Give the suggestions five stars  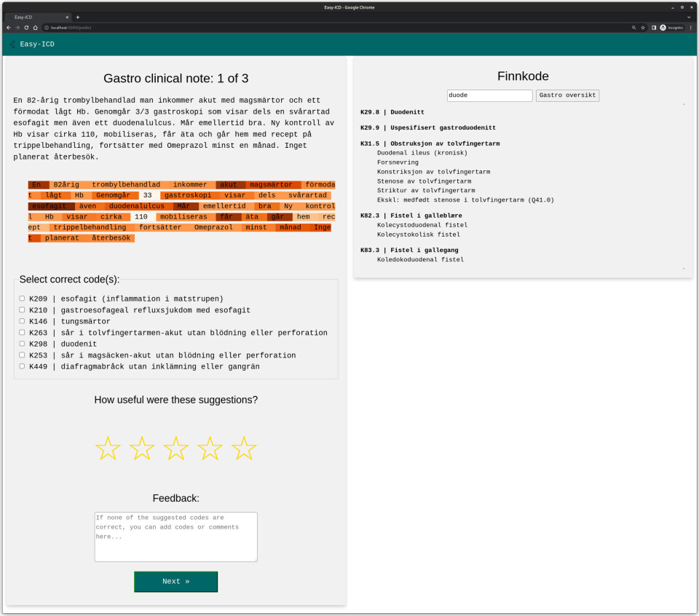tap(244, 449)
